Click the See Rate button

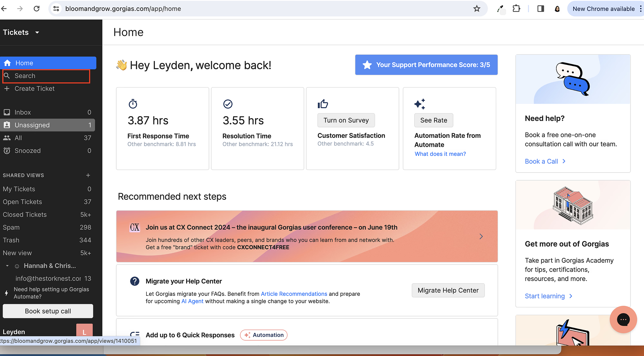[x=434, y=120]
